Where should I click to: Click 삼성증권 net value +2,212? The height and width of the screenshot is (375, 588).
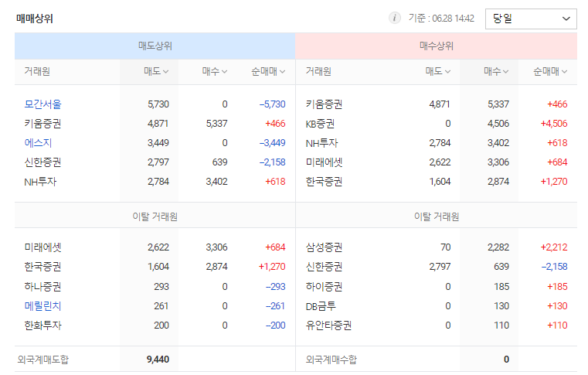tap(554, 247)
